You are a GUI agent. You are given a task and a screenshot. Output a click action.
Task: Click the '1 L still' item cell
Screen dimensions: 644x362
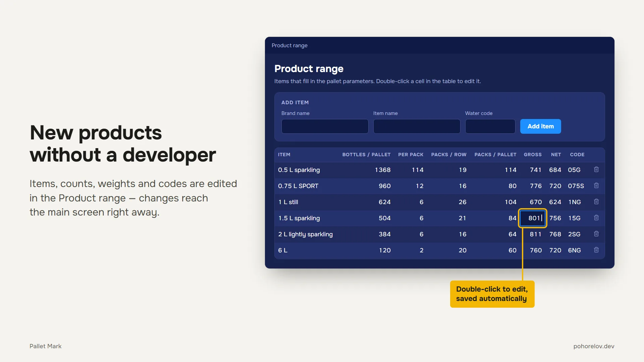(x=288, y=202)
